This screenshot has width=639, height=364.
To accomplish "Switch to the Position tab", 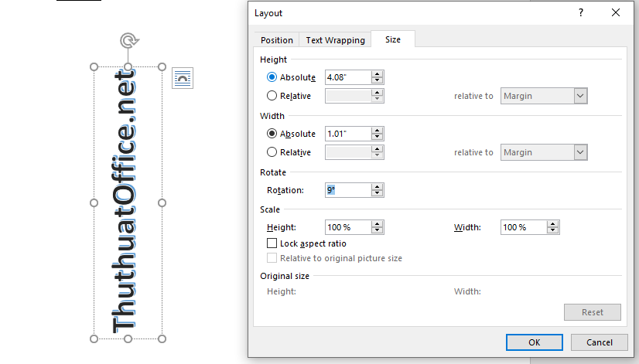I will click(276, 40).
